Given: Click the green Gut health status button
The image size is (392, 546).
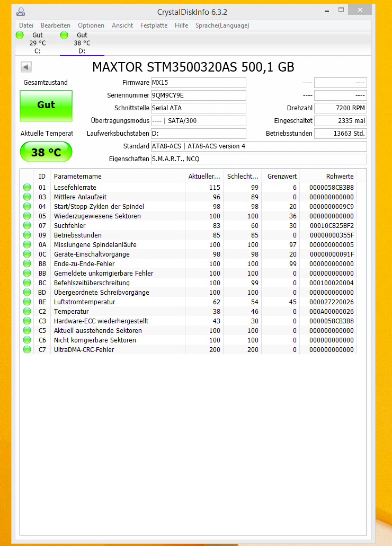Looking at the screenshot, I should 46,106.
